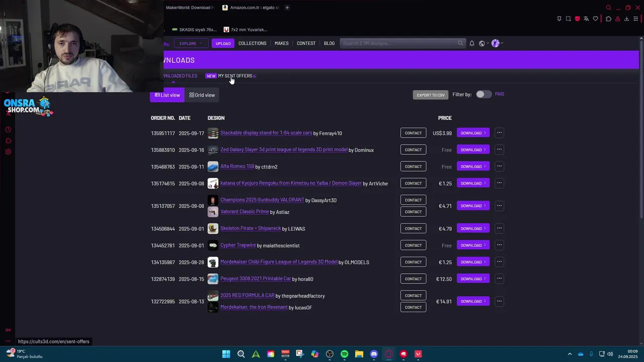This screenshot has width=644, height=362.
Task: Open OBS Studio from the taskbar
Action: (330, 354)
